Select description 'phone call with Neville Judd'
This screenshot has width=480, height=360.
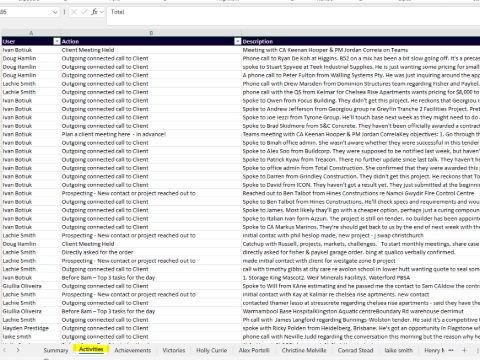tap(361, 337)
